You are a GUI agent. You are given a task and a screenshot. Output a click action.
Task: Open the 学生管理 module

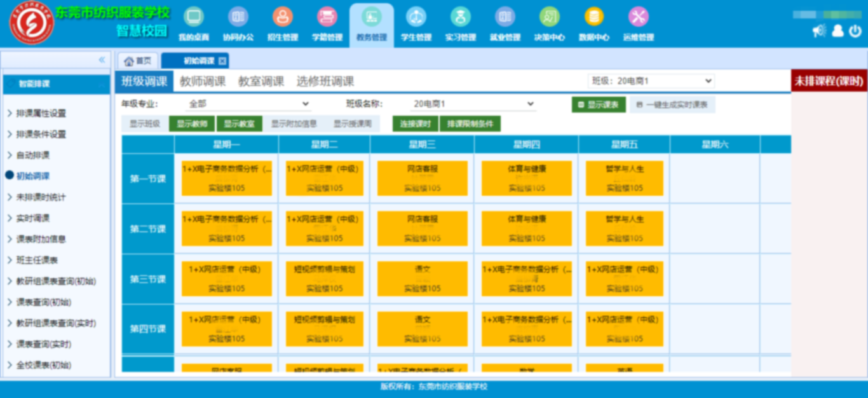pyautogui.click(x=416, y=24)
